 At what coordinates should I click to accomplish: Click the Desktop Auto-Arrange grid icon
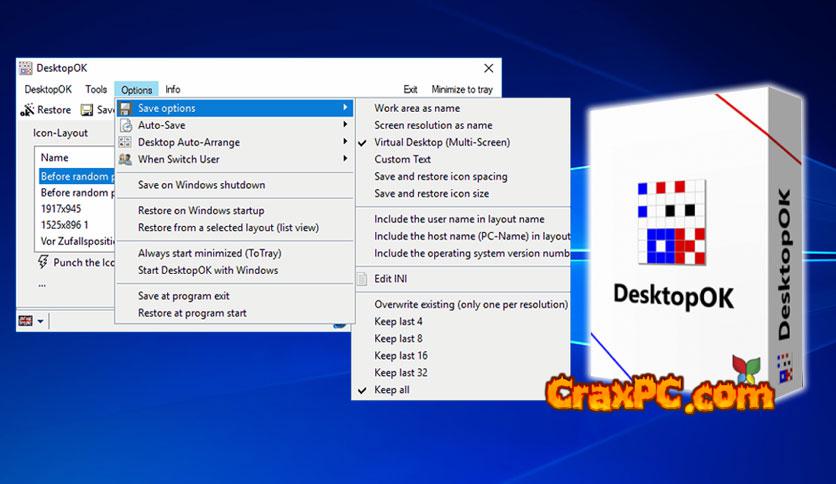point(125,142)
